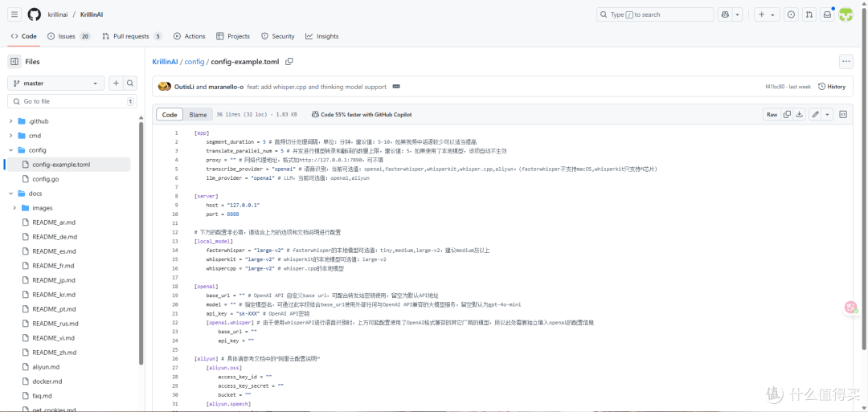Open the KrillinAI breadcrumb link
Viewport: 868px width, 412px height.
[x=165, y=62]
